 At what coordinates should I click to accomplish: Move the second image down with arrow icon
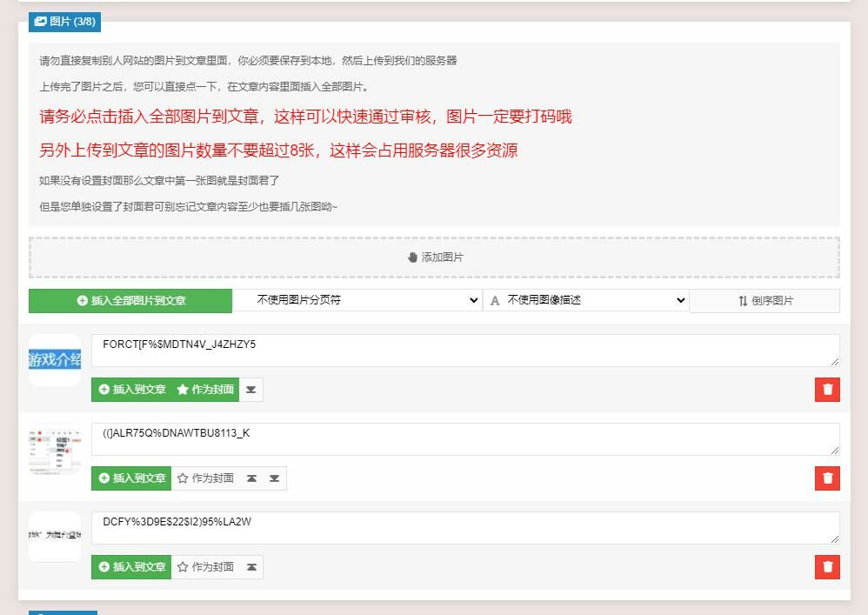pos(274,478)
